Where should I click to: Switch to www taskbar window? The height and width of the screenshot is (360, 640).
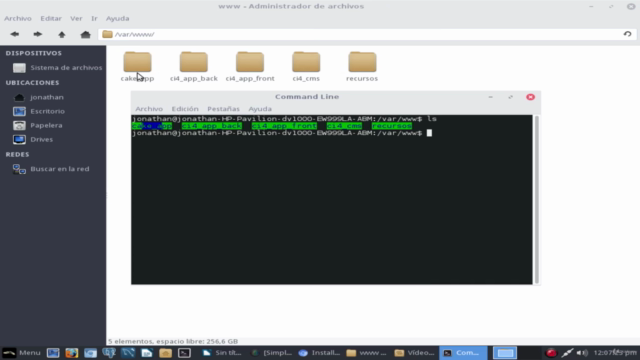click(x=367, y=353)
